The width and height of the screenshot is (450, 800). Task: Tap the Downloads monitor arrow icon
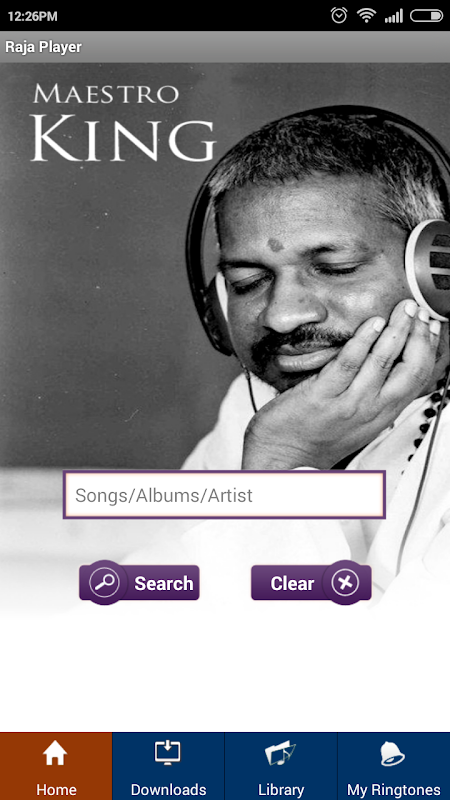coord(168,753)
